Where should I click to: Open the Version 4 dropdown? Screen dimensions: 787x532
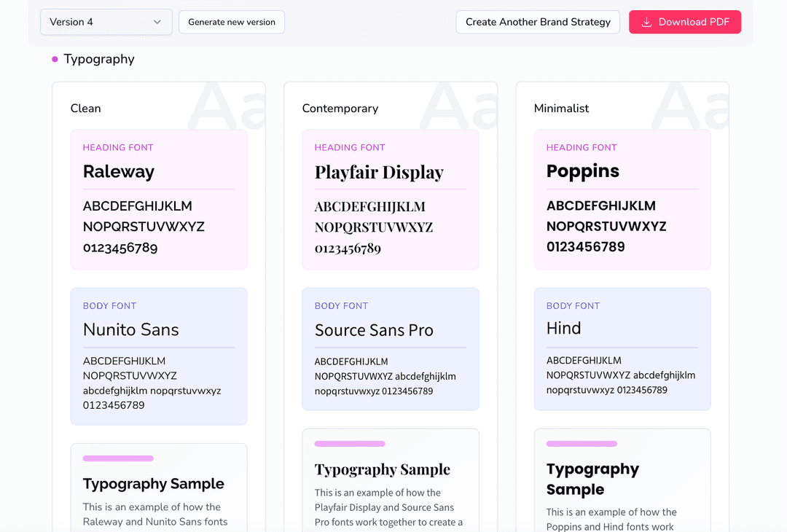click(x=106, y=22)
